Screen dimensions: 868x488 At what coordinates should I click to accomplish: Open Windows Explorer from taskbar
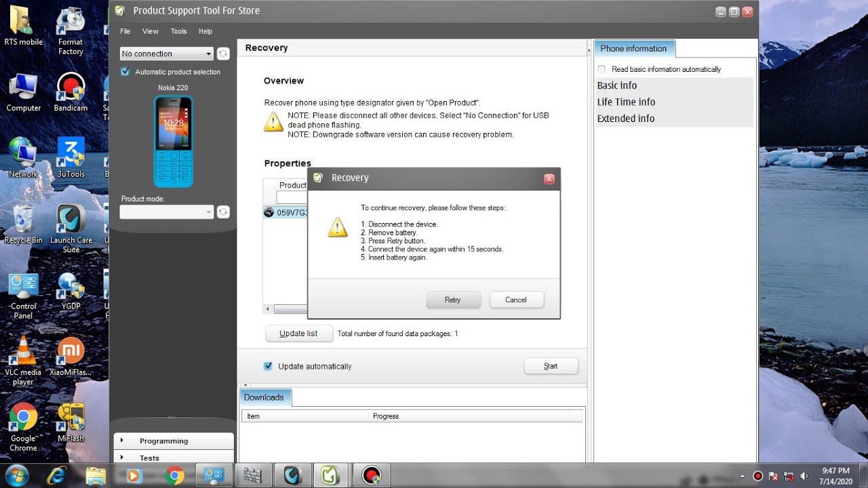[x=96, y=476]
